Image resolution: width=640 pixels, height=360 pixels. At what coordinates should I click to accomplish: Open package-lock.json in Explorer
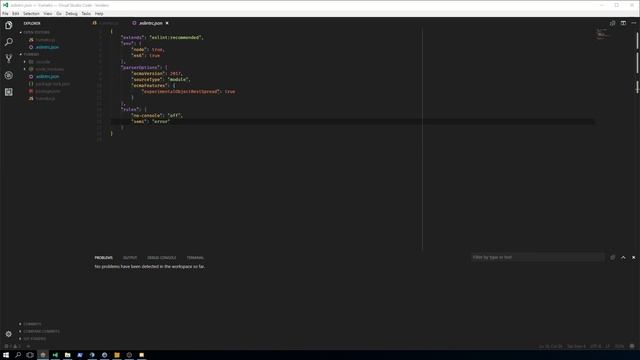coord(52,84)
